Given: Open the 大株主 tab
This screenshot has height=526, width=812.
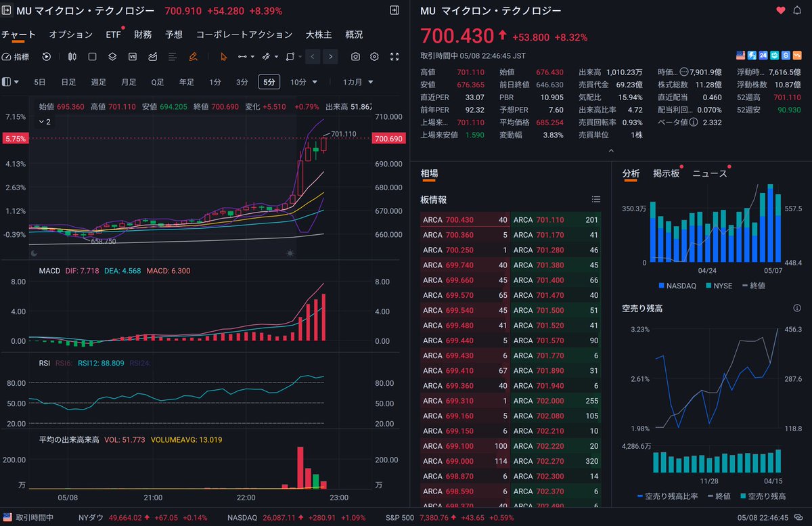Looking at the screenshot, I should coord(319,35).
